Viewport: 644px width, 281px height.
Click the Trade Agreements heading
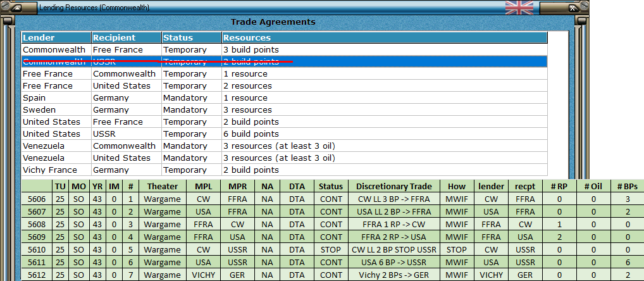pos(273,22)
